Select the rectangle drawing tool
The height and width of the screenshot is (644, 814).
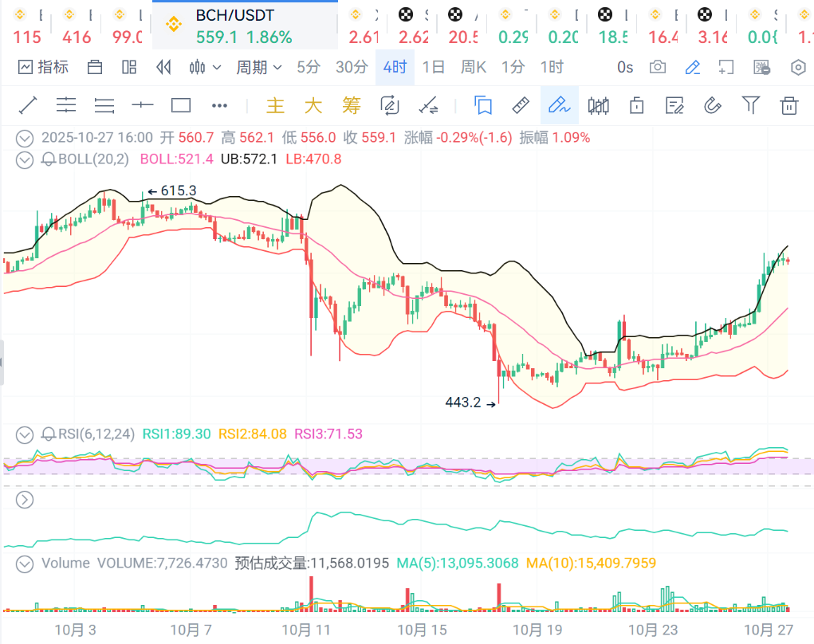pos(181,104)
